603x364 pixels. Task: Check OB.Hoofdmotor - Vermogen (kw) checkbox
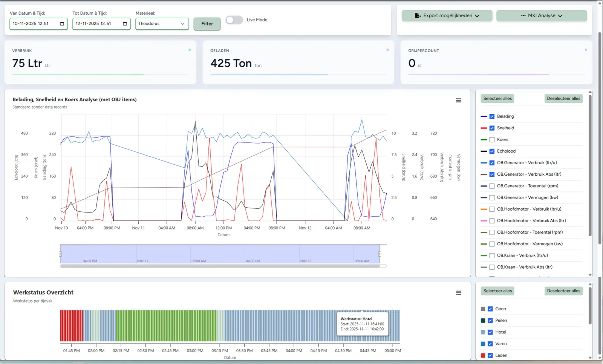click(x=492, y=244)
